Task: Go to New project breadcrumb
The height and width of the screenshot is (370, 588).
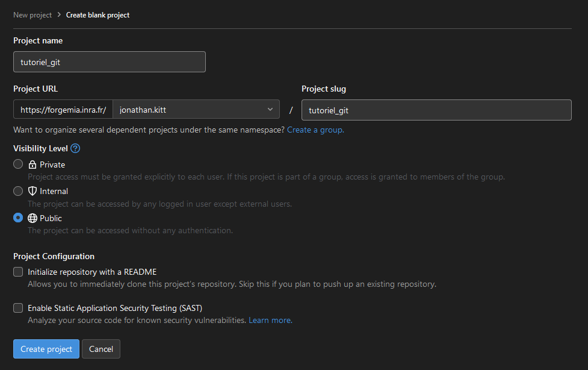Action: click(x=32, y=15)
